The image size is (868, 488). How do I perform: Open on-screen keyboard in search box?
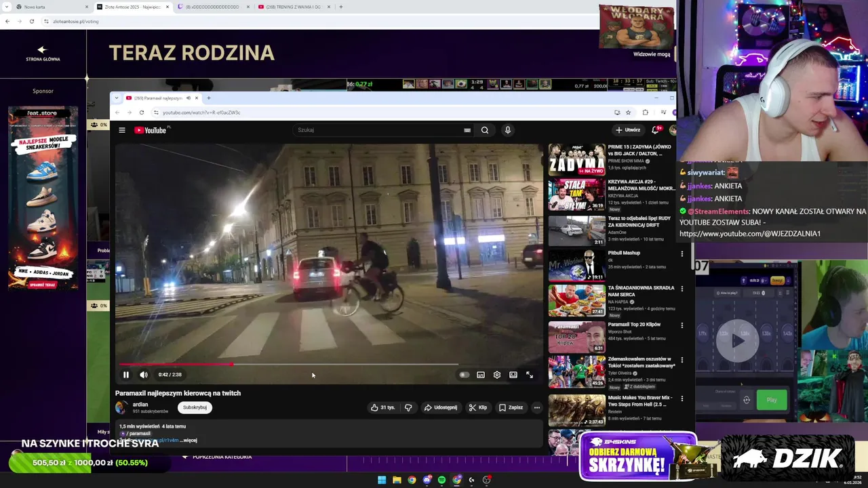click(x=467, y=130)
